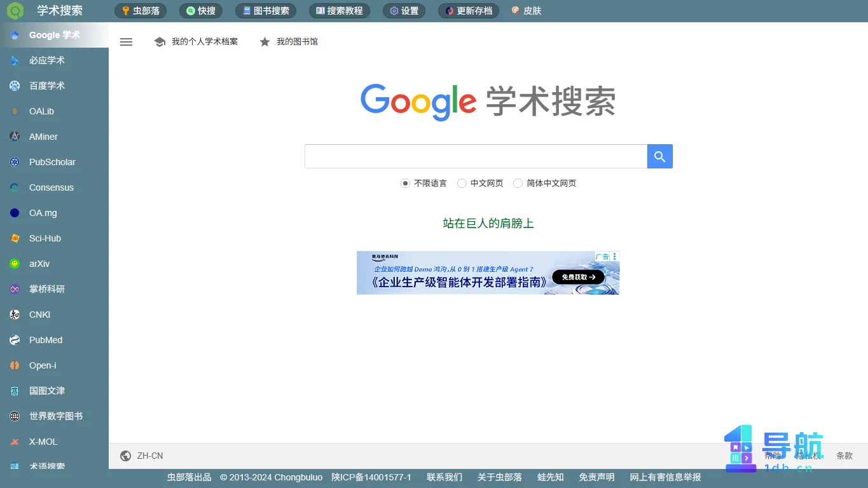This screenshot has height=488, width=868.
Task: Open the Google 学术 sidebar entry
Action: tap(54, 35)
